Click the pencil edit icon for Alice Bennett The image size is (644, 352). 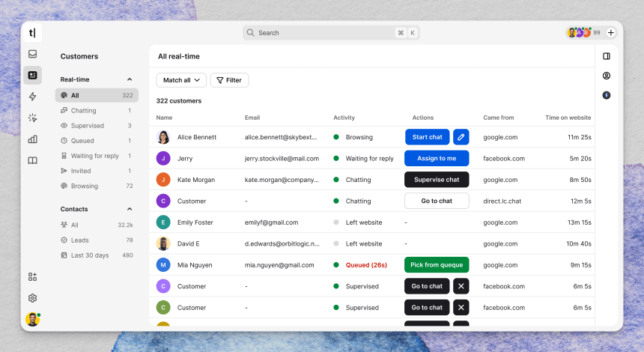[461, 137]
